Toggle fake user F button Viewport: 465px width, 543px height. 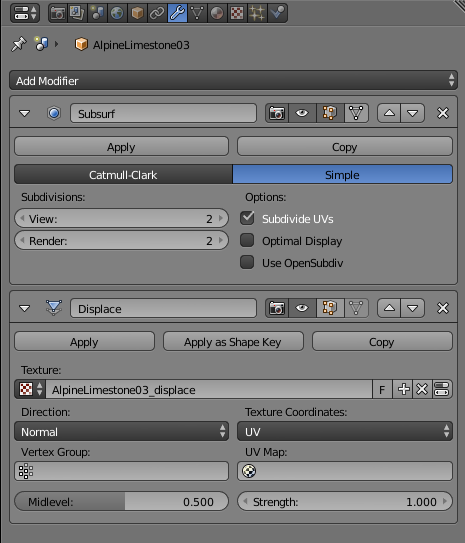(x=382, y=389)
